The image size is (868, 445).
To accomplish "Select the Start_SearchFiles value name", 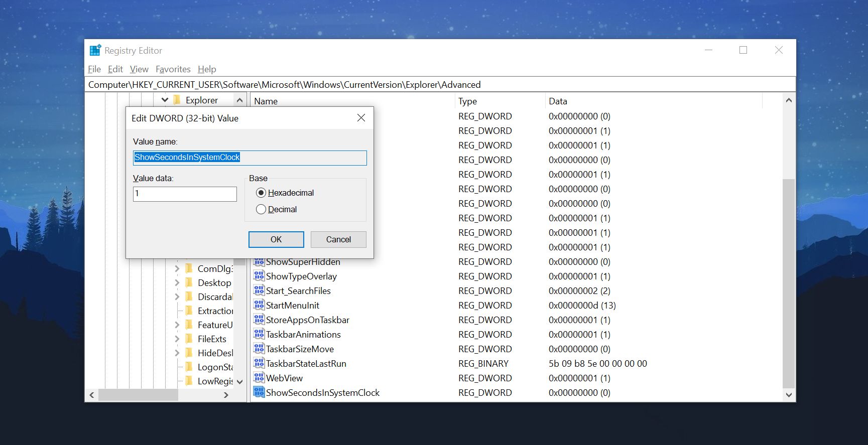I will [298, 290].
